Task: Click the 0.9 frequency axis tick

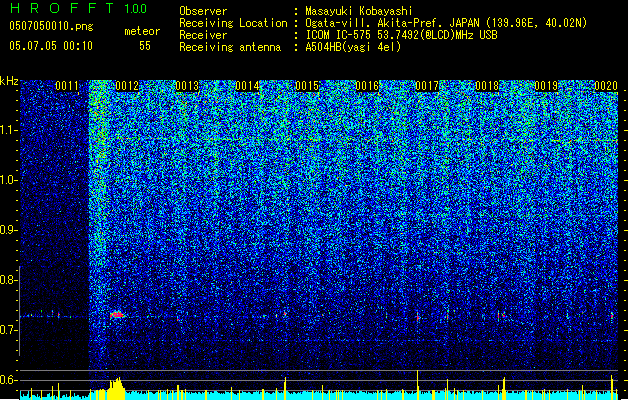Action: (9, 230)
